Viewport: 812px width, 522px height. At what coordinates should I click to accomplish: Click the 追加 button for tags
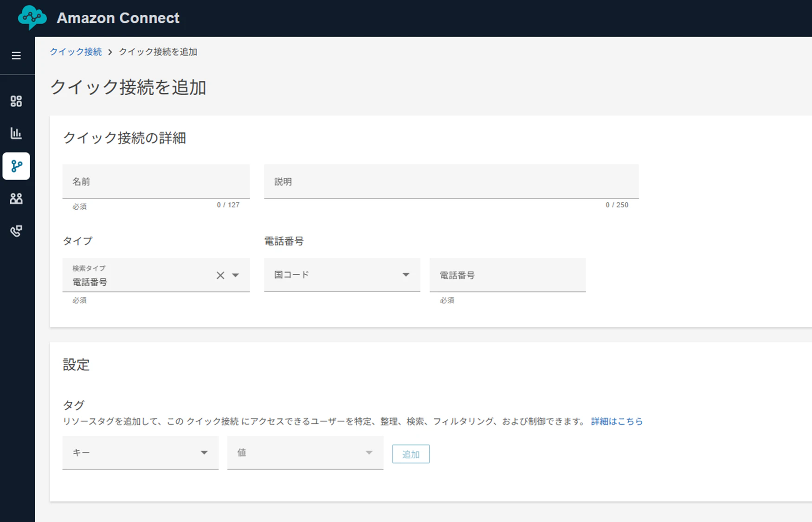pyautogui.click(x=411, y=454)
